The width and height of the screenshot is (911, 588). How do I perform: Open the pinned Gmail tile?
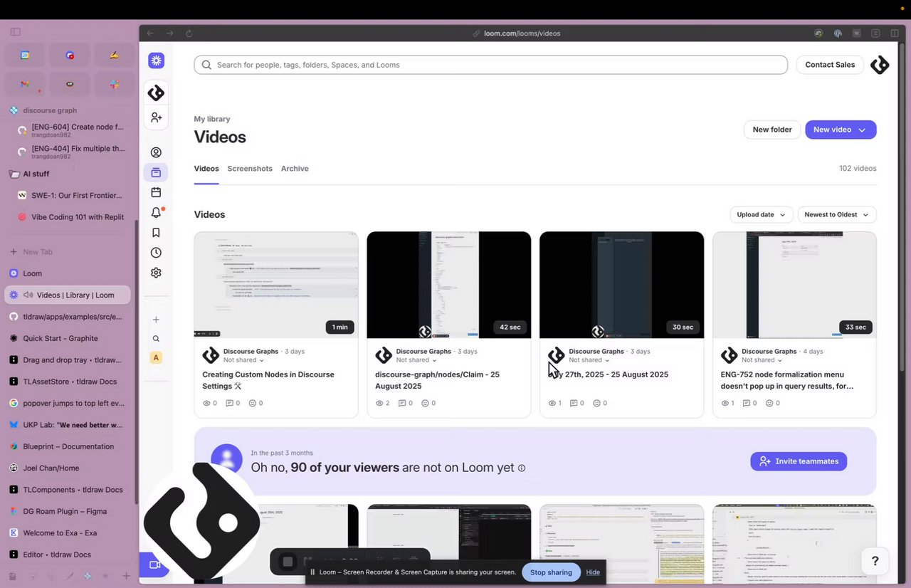[25, 84]
